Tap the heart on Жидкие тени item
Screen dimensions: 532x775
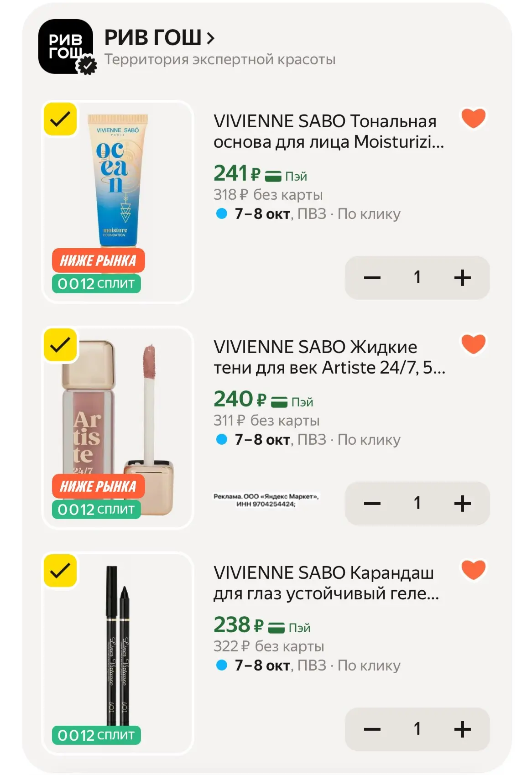pos(474,344)
